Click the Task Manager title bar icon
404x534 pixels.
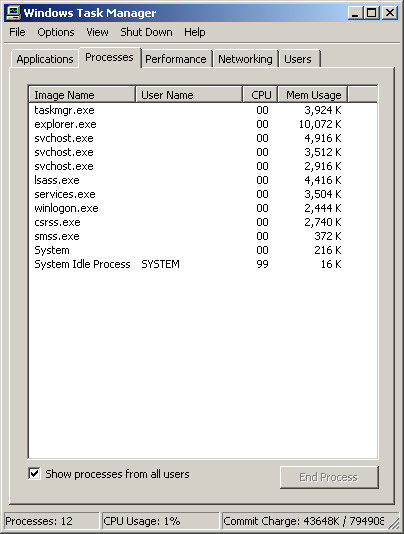click(x=14, y=13)
